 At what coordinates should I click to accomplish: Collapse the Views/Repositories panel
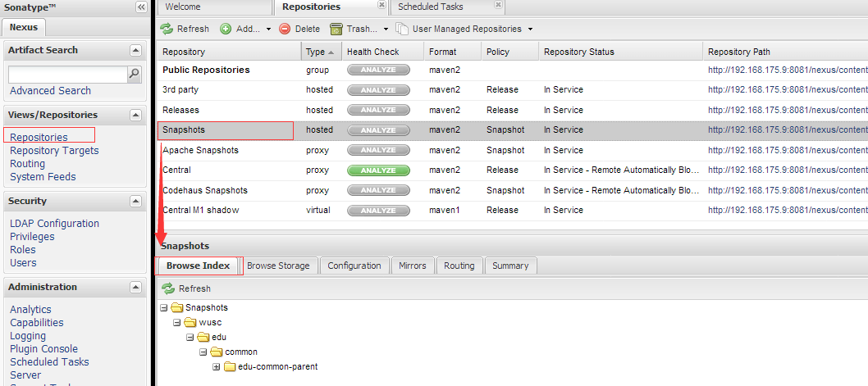click(135, 115)
